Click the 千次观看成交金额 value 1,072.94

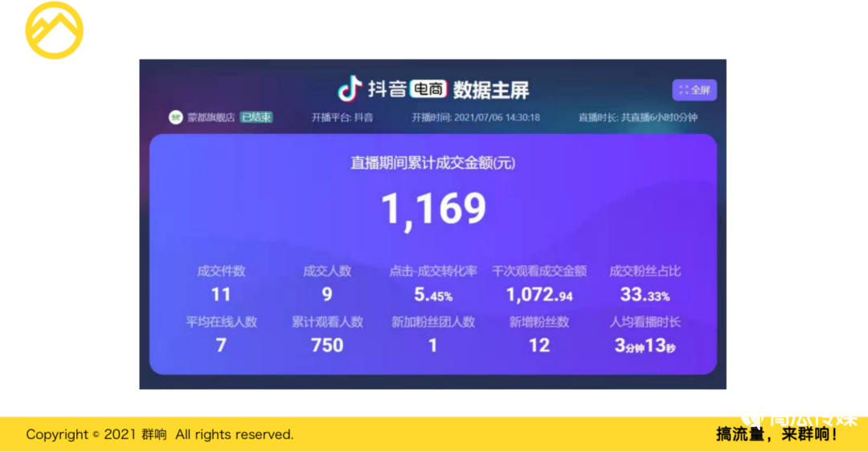pos(539,295)
